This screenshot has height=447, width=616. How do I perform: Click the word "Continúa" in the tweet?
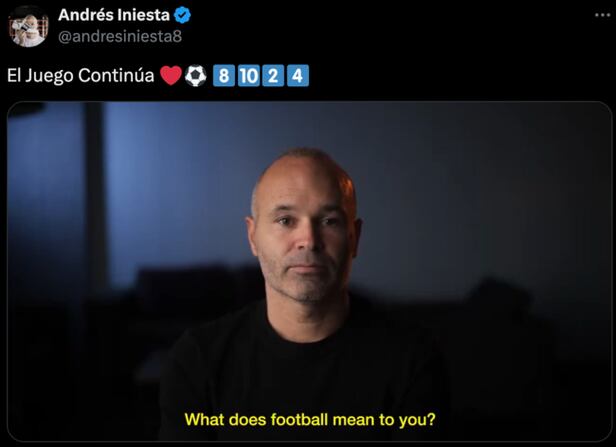116,75
